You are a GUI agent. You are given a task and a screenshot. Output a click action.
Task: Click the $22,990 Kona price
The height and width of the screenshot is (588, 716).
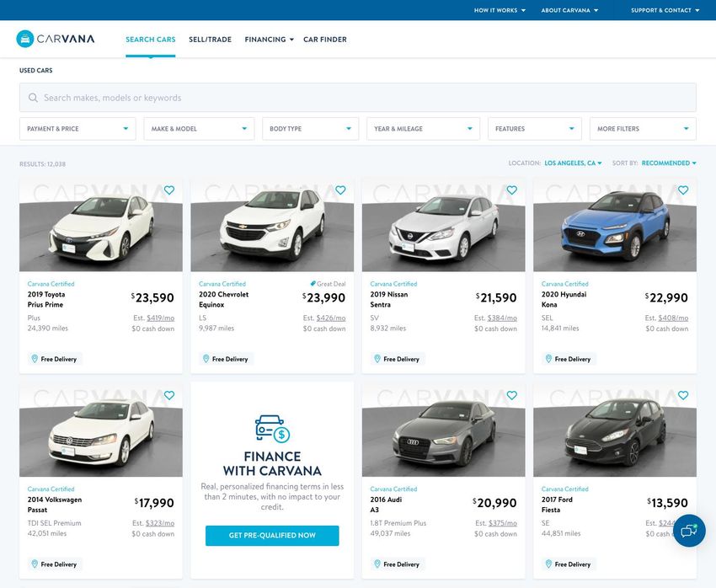(666, 297)
